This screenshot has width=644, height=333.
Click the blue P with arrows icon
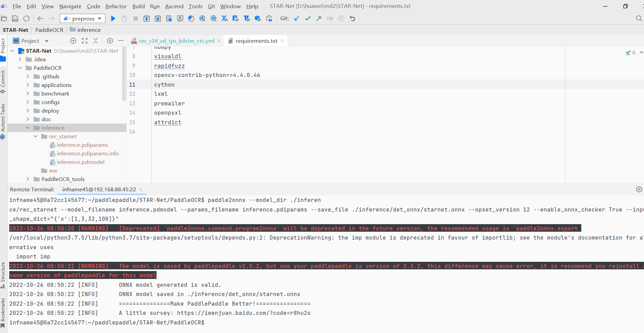coord(236,18)
